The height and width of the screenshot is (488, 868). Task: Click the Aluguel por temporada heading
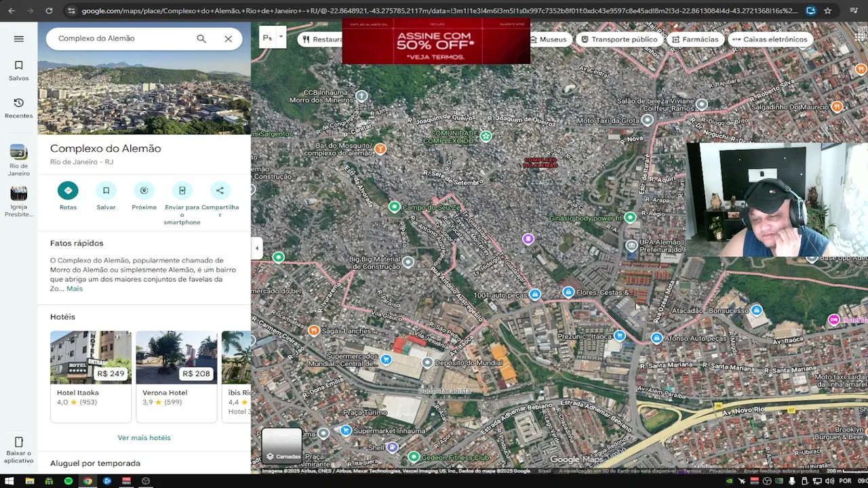tap(95, 464)
